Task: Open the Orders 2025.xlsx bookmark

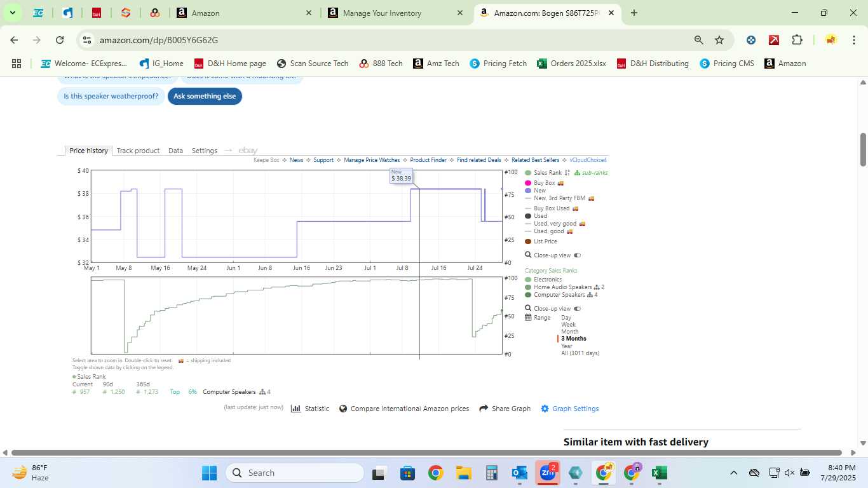Action: (571, 64)
